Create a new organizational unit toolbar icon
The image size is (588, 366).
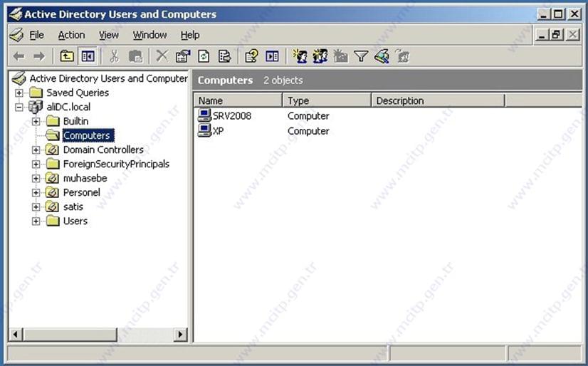click(340, 57)
